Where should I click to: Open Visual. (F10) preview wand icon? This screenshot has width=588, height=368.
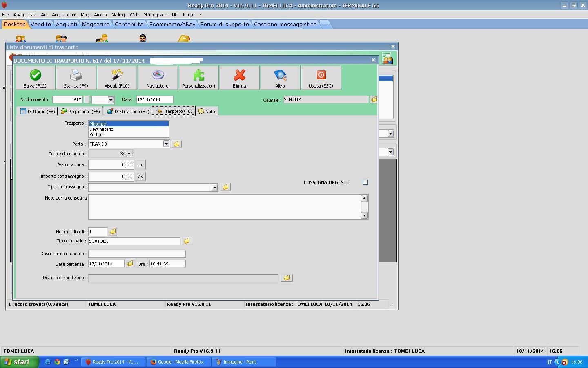[117, 75]
